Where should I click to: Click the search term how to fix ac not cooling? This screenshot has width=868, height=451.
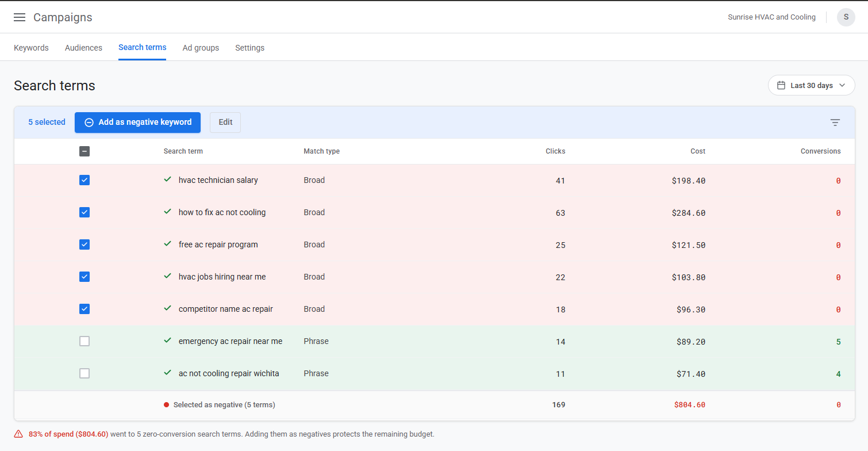point(222,212)
